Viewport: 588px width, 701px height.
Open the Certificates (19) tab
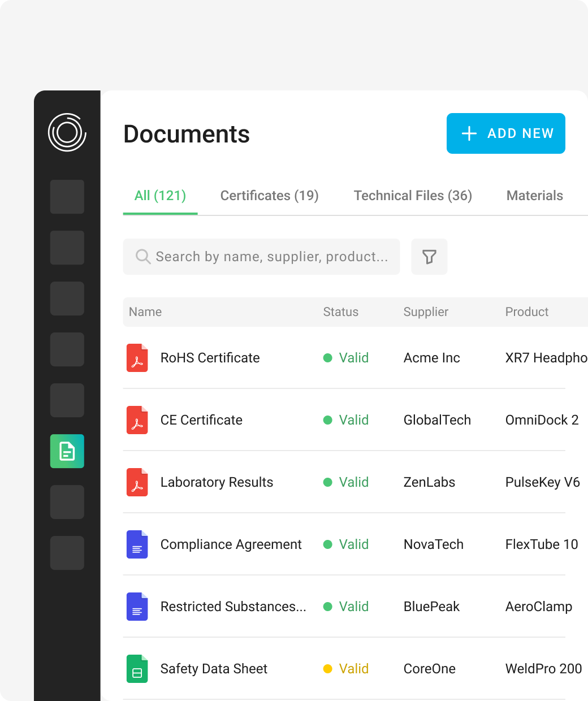pos(269,196)
